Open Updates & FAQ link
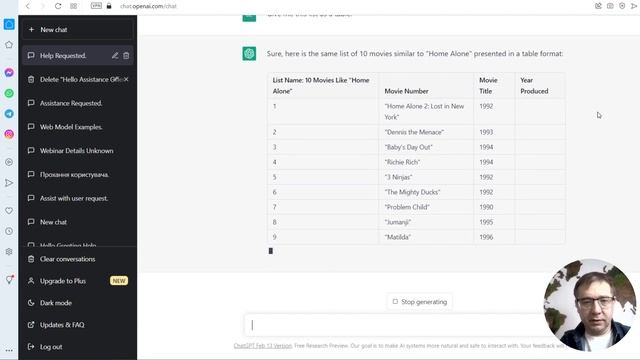The height and width of the screenshot is (360, 640). tap(78, 325)
